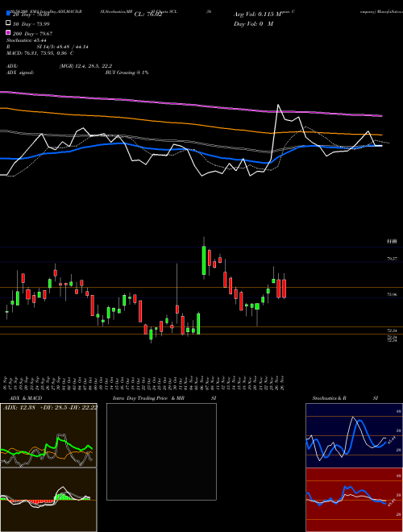Click the 'Day Vol: 0 M' text
This screenshot has width=403, height=532.
tap(253, 24)
